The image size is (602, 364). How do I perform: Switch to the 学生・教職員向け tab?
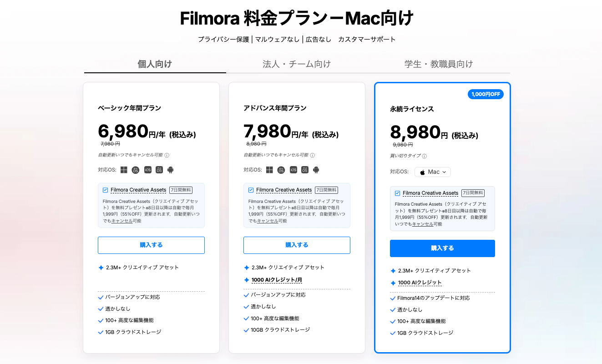(439, 64)
